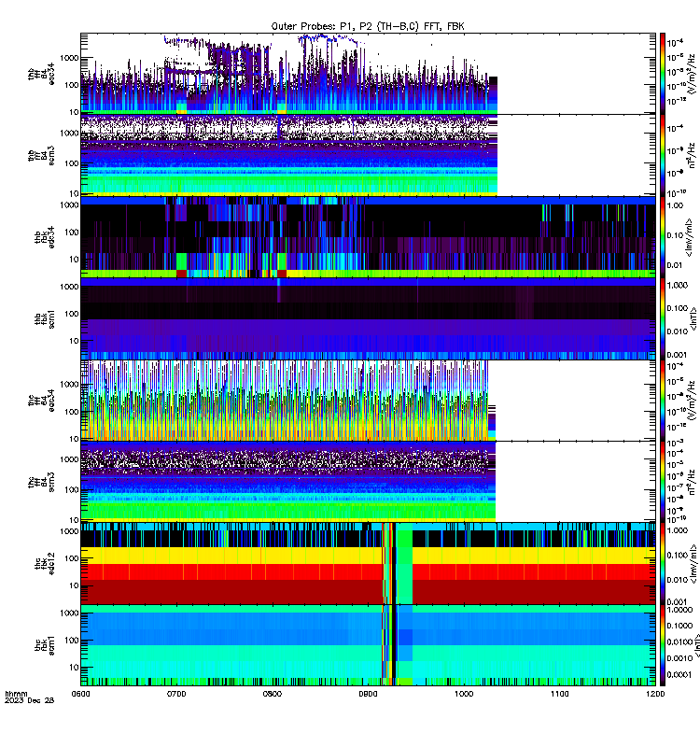700x747 pixels.
Task: Select the thc fbk scm1 spectrogram panel
Action: tap(368, 645)
